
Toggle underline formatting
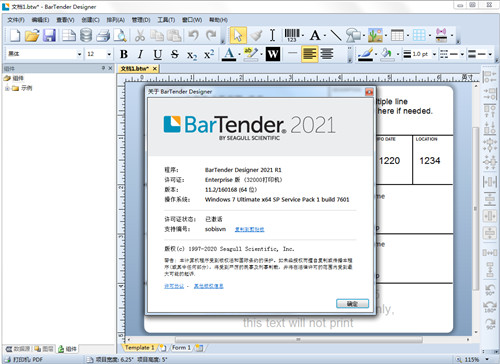click(158, 54)
